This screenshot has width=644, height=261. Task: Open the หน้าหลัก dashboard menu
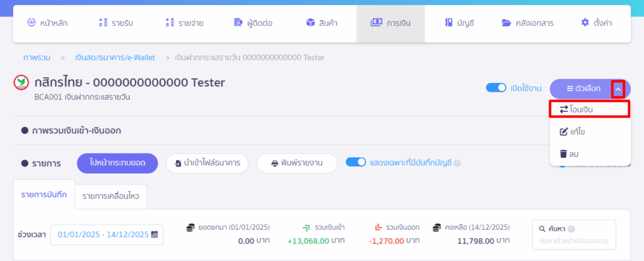coord(47,23)
